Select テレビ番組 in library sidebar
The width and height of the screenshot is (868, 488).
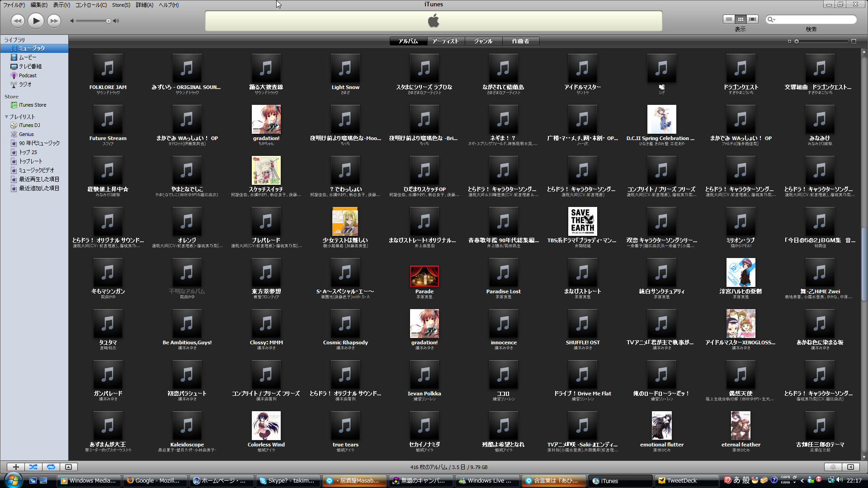tap(34, 66)
